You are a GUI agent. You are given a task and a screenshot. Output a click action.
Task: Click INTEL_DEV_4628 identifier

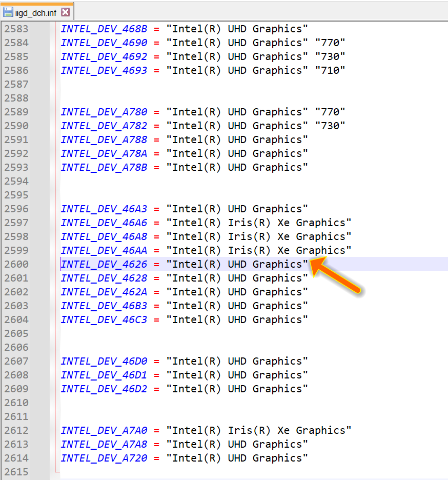104,278
